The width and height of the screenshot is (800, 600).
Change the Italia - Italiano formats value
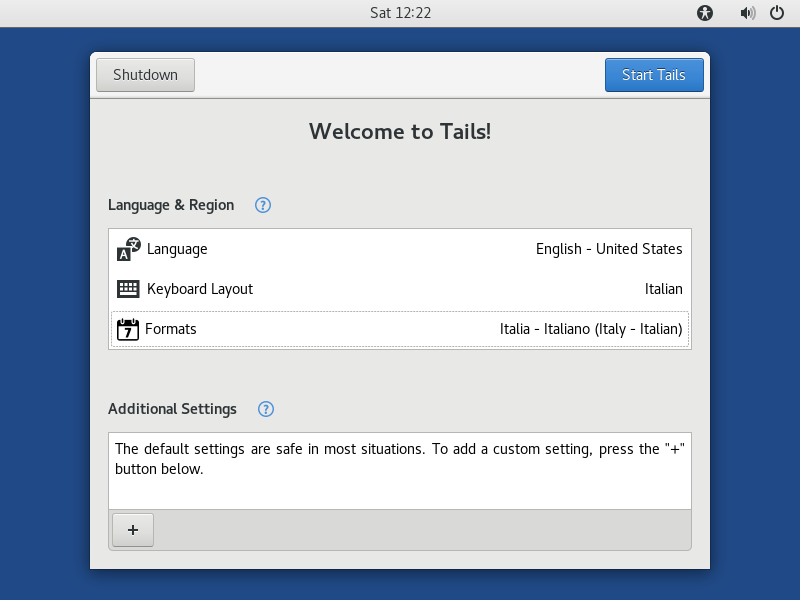coord(591,329)
